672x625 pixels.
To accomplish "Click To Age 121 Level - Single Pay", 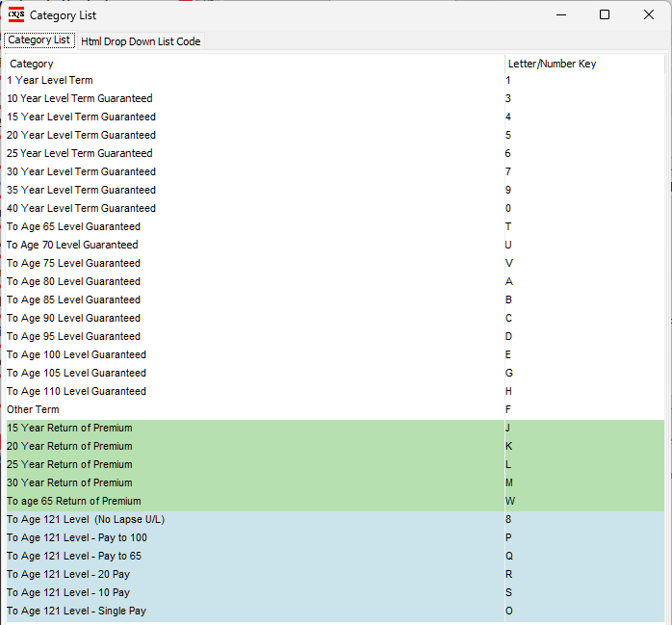I will [x=76, y=611].
